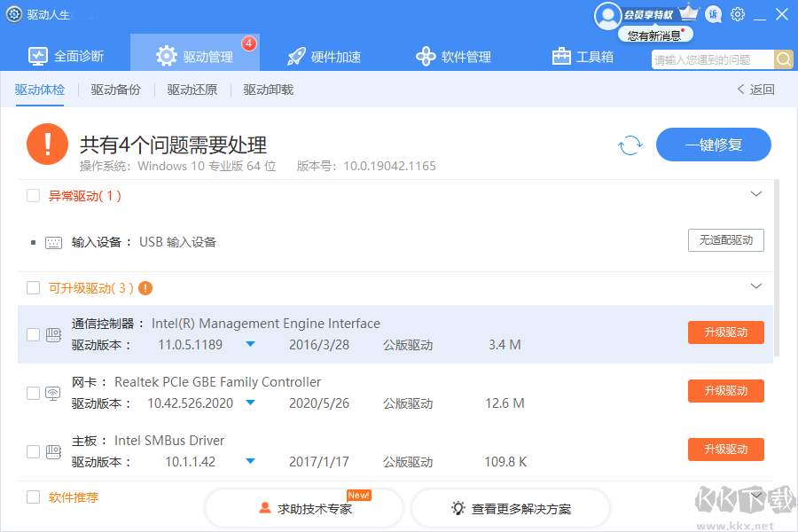The height and width of the screenshot is (532, 798).
Task: Select the 驱动卸载 sub-tab
Action: click(x=268, y=90)
